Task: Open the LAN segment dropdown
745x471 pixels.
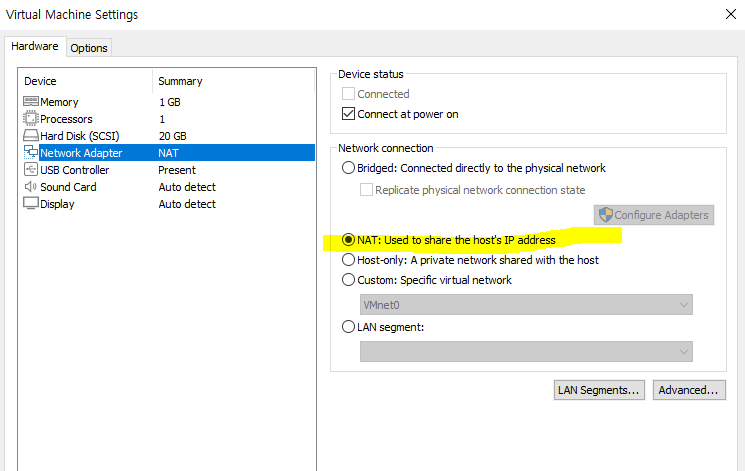Action: (526, 352)
